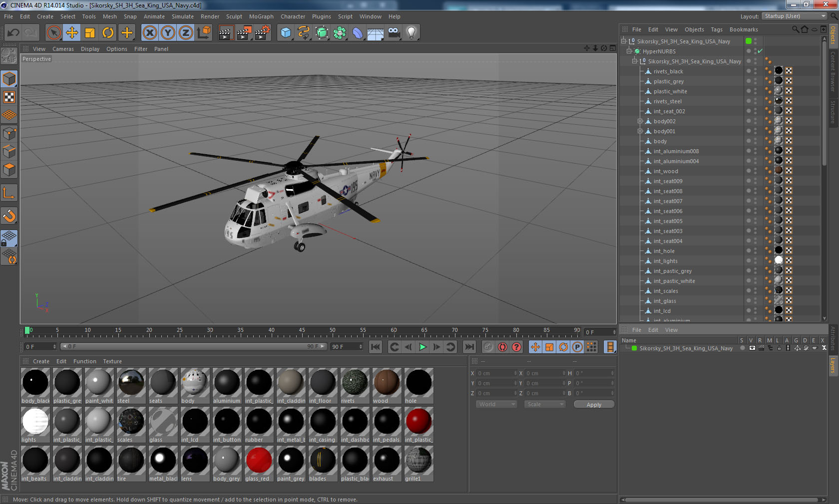The width and height of the screenshot is (839, 504).
Task: Open Object Manager Tags menu
Action: [x=717, y=29]
